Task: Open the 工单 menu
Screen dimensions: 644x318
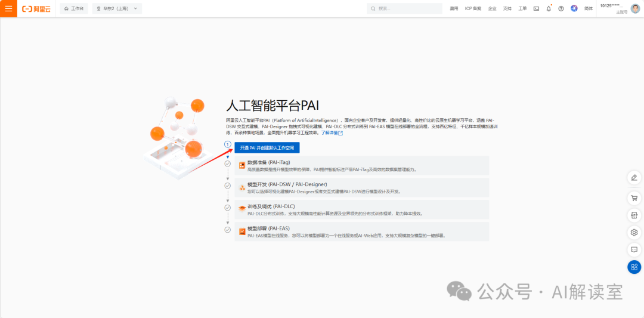Action: click(522, 8)
